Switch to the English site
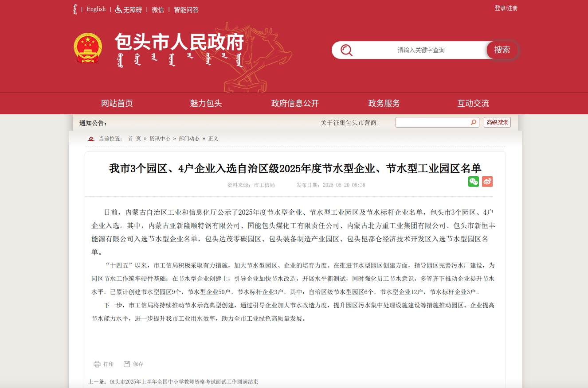Image resolution: width=588 pixels, height=388 pixels. click(x=96, y=9)
